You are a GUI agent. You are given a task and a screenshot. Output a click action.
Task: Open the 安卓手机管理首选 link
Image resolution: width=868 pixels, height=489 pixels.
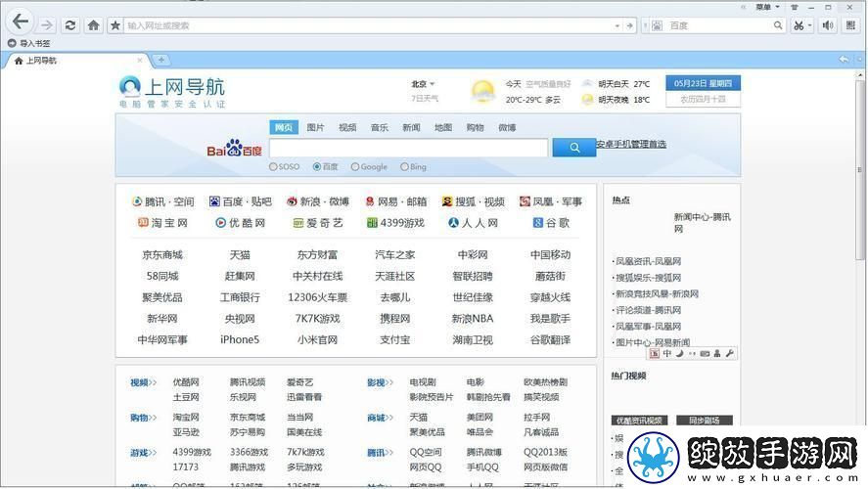click(631, 145)
